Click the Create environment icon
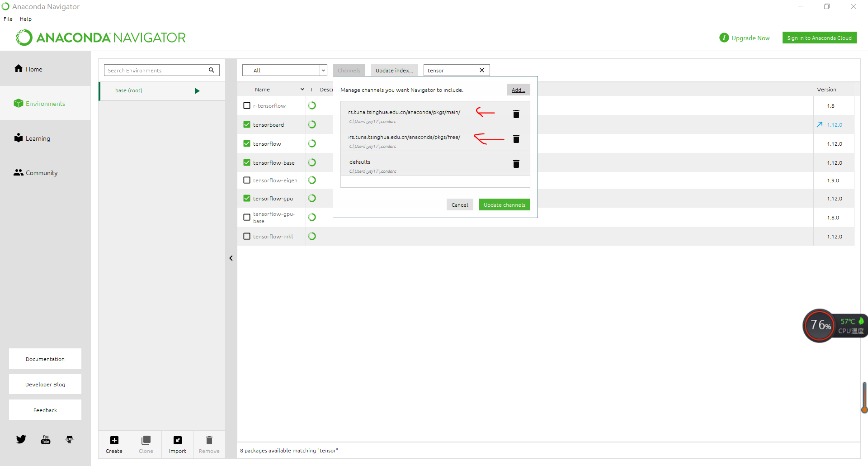Image resolution: width=868 pixels, height=466 pixels. tap(114, 440)
